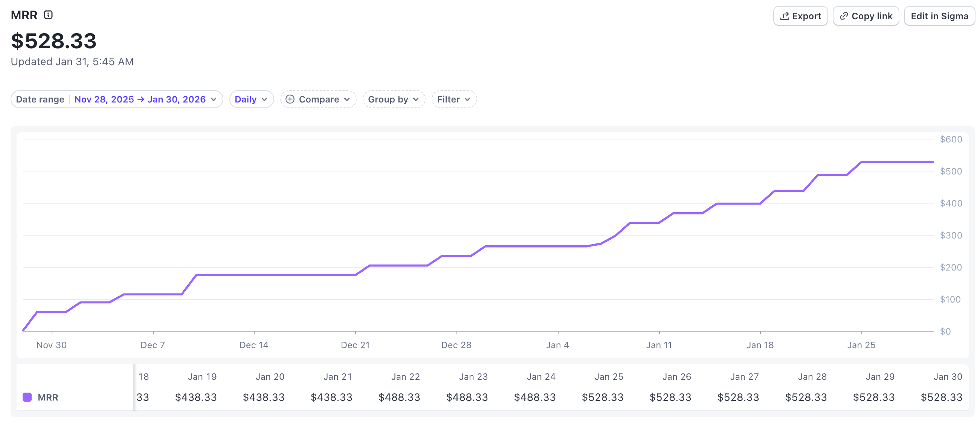980x422 pixels.
Task: Click the MRR row label in table
Action: point(48,397)
